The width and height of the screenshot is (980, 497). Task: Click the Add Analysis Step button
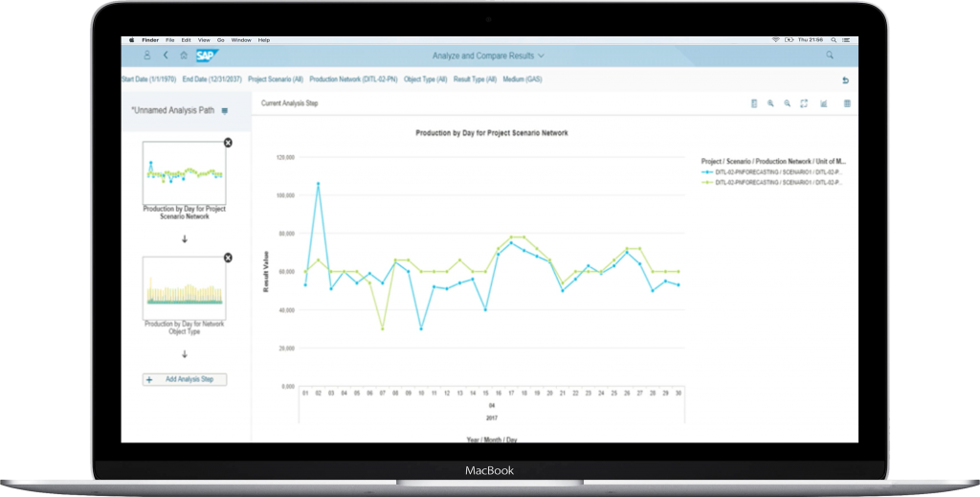click(185, 379)
